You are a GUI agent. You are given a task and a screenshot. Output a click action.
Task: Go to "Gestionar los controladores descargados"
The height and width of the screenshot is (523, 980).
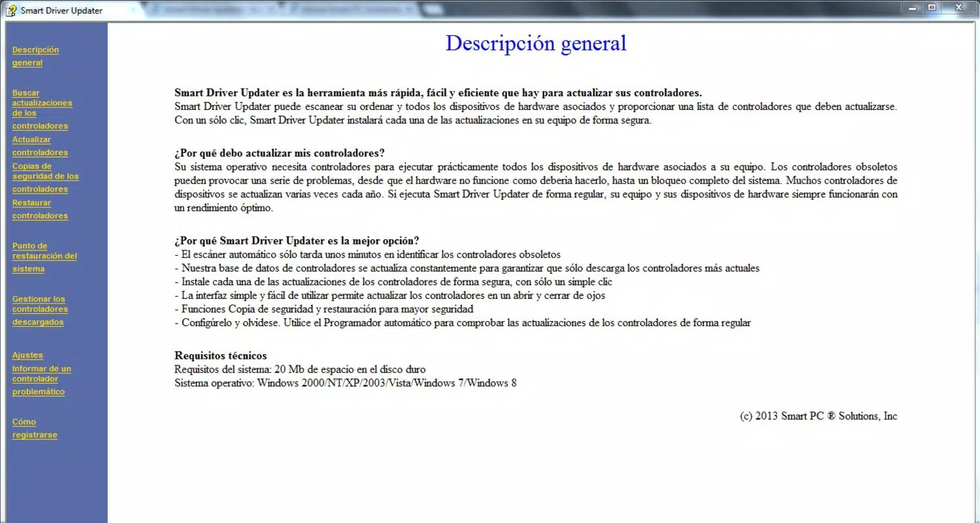(40, 311)
